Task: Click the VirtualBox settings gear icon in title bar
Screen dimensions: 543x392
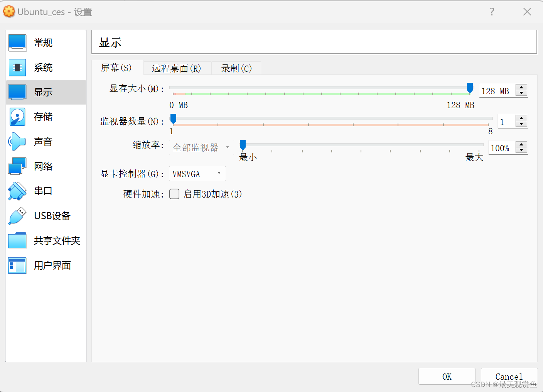Action: click(x=9, y=12)
